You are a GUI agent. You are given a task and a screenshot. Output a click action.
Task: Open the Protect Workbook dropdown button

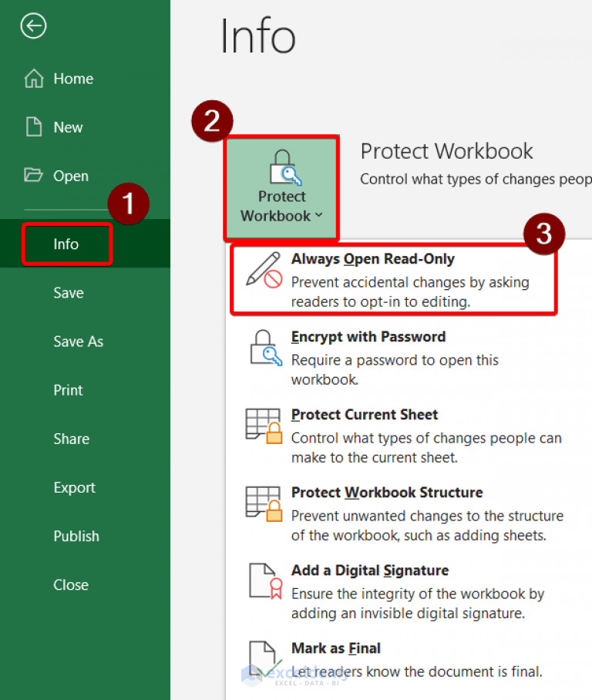click(281, 187)
